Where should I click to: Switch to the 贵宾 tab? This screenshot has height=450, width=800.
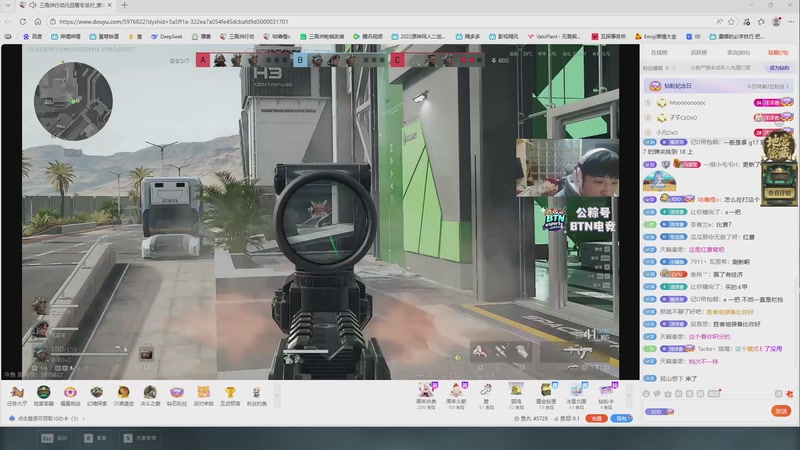pos(738,53)
